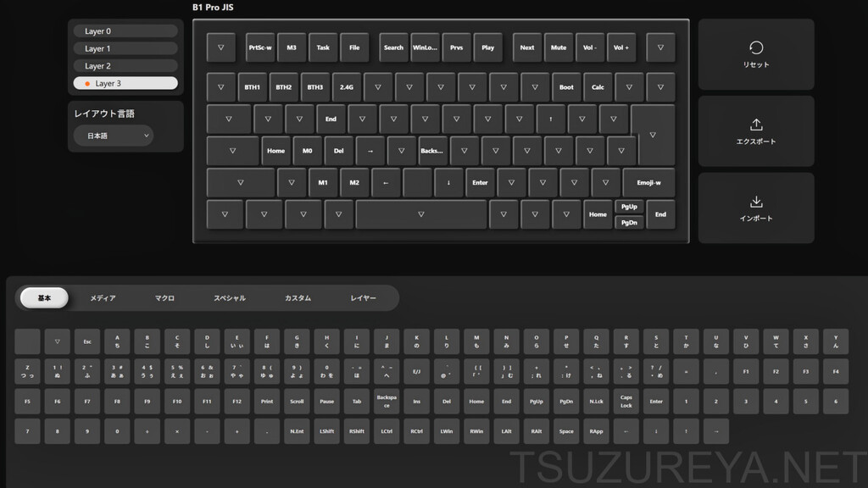Select the Emoji-w key on keyboard layout
The image size is (868, 488).
(648, 183)
